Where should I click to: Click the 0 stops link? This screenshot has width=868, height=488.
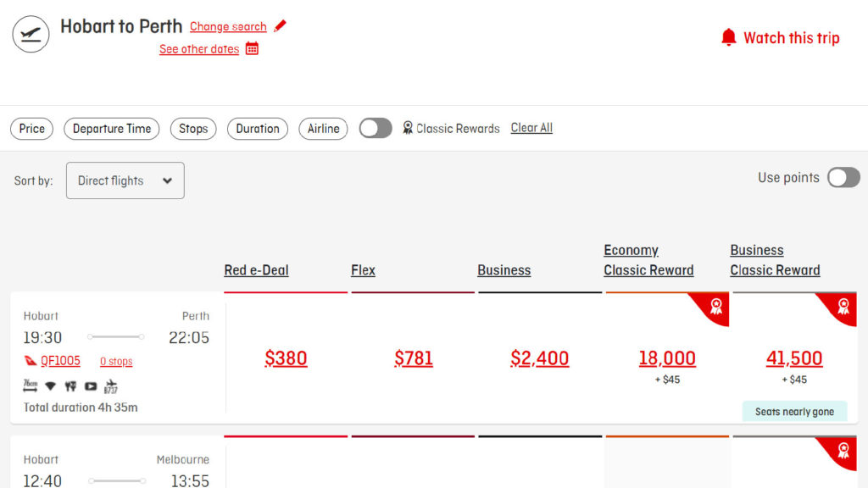tap(116, 361)
